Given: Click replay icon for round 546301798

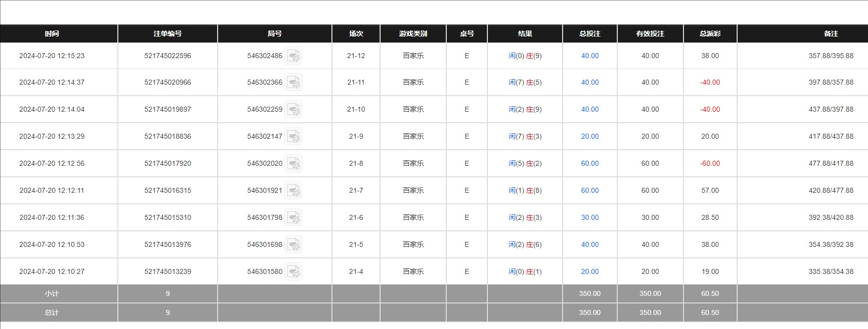Looking at the screenshot, I should coord(294,218).
